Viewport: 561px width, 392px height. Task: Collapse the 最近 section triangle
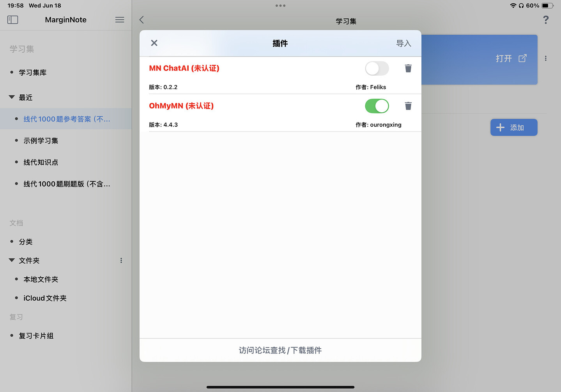12,97
